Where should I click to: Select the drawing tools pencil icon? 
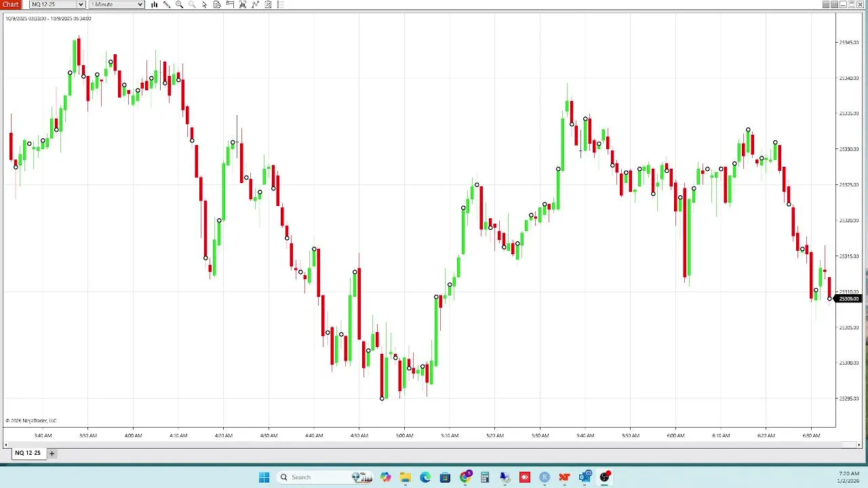(167, 5)
